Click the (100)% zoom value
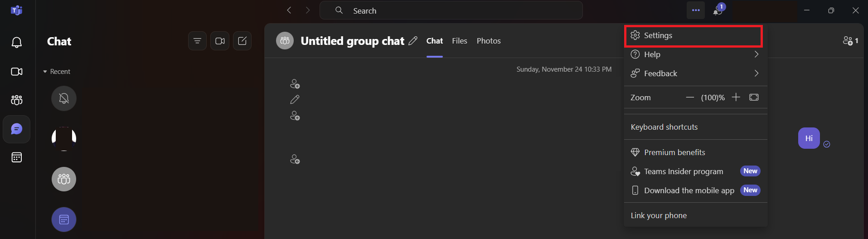868x239 pixels. coord(713,98)
